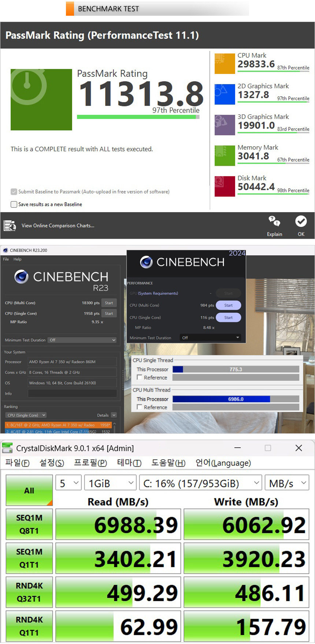315x644 pixels.
Task: Expand the R23 Minimum Test Duration dropdown
Action: pos(82,340)
